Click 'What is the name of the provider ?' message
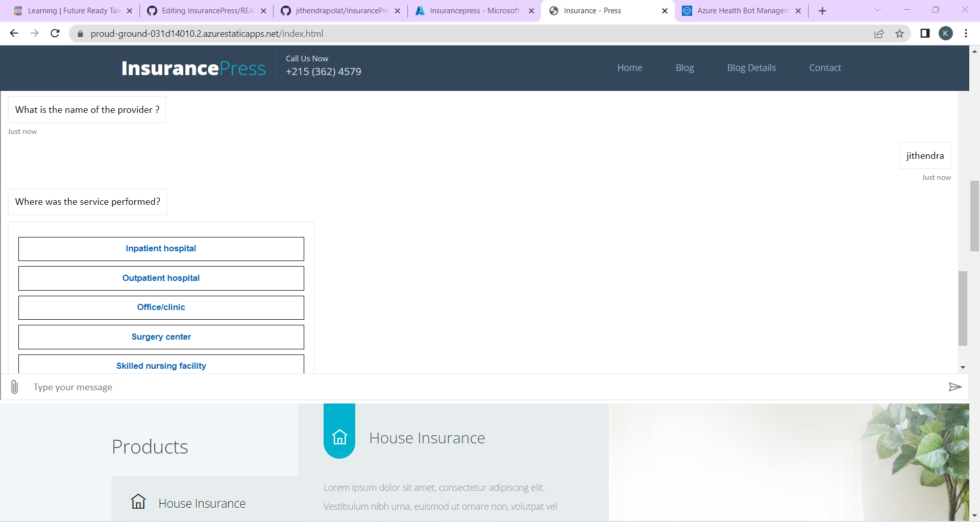980x522 pixels. [x=87, y=110]
